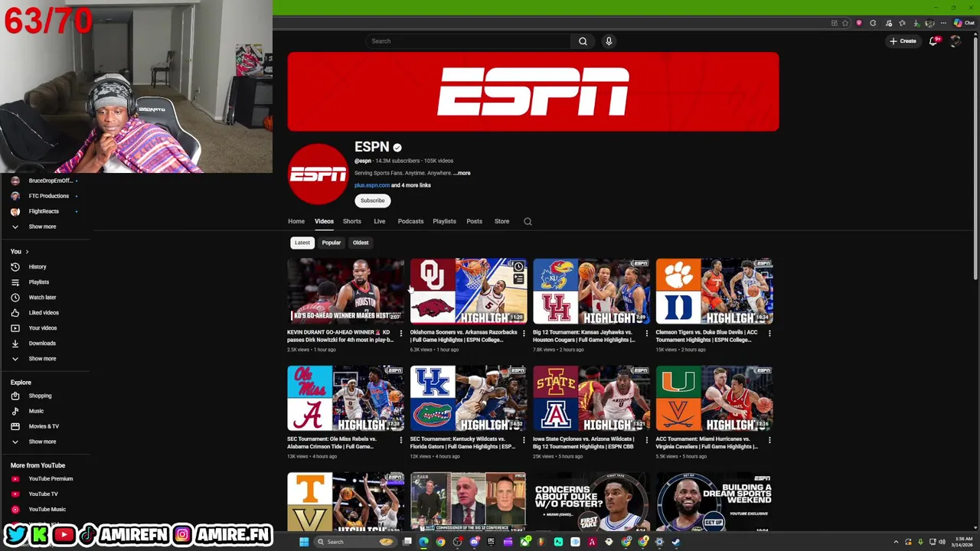Expand the channel description with ...more
This screenshot has width=980, height=551.
462,173
